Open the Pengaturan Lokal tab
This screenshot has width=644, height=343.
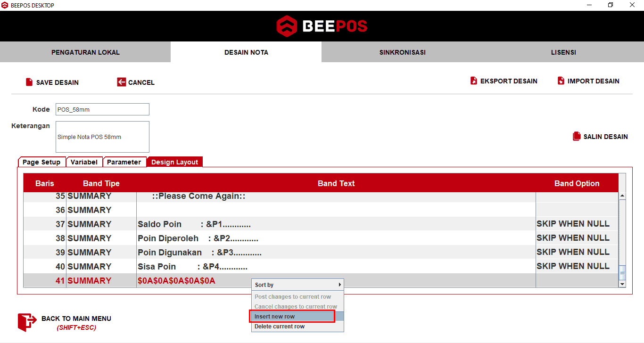coord(85,52)
